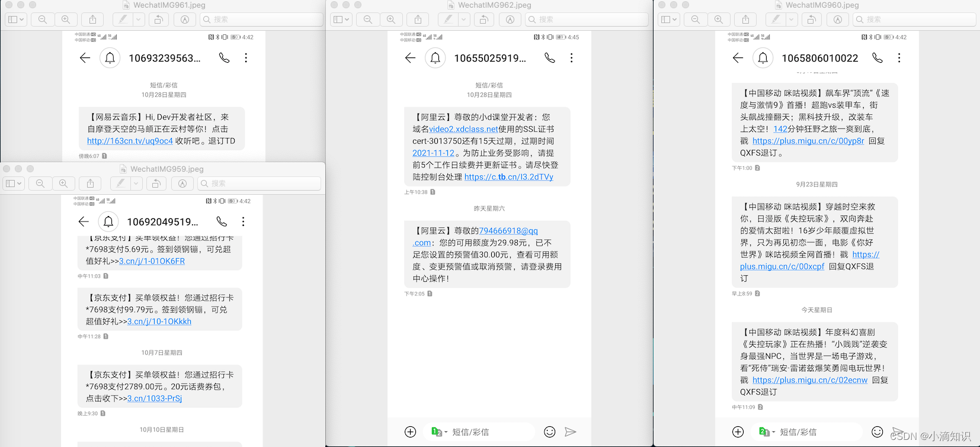Open link https://c.tb.cn/I3.2dTVy
The width and height of the screenshot is (980, 447).
click(509, 177)
